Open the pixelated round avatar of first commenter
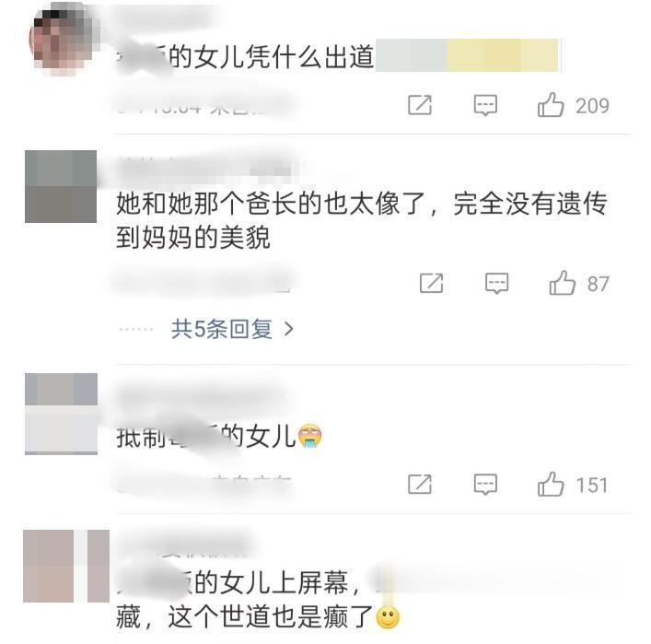Screen dimensions: 651x644 (x=64, y=41)
